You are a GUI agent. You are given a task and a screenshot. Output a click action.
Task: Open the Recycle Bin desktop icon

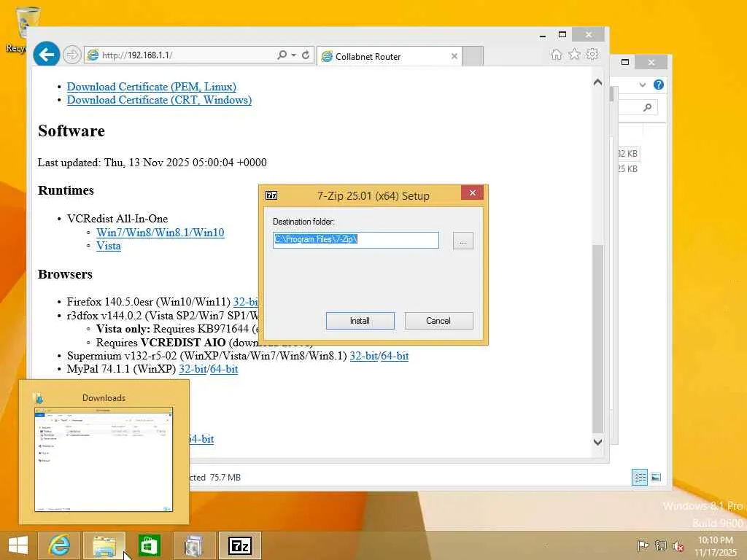[x=27, y=28]
